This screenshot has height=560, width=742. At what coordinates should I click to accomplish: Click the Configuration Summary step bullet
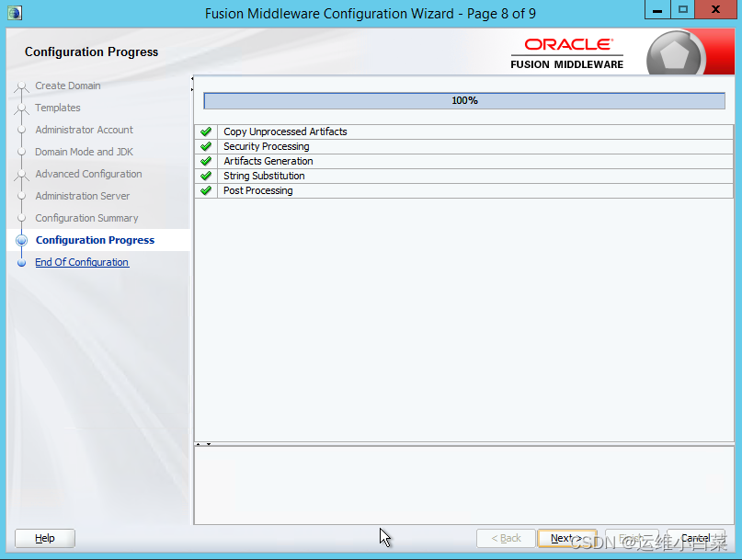(21, 218)
